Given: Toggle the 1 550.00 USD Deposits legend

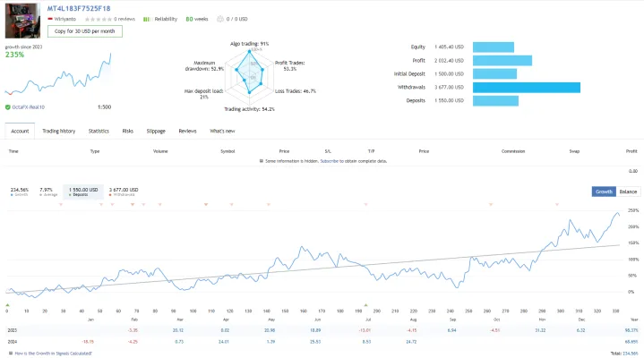Looking at the screenshot, I should tap(83, 192).
